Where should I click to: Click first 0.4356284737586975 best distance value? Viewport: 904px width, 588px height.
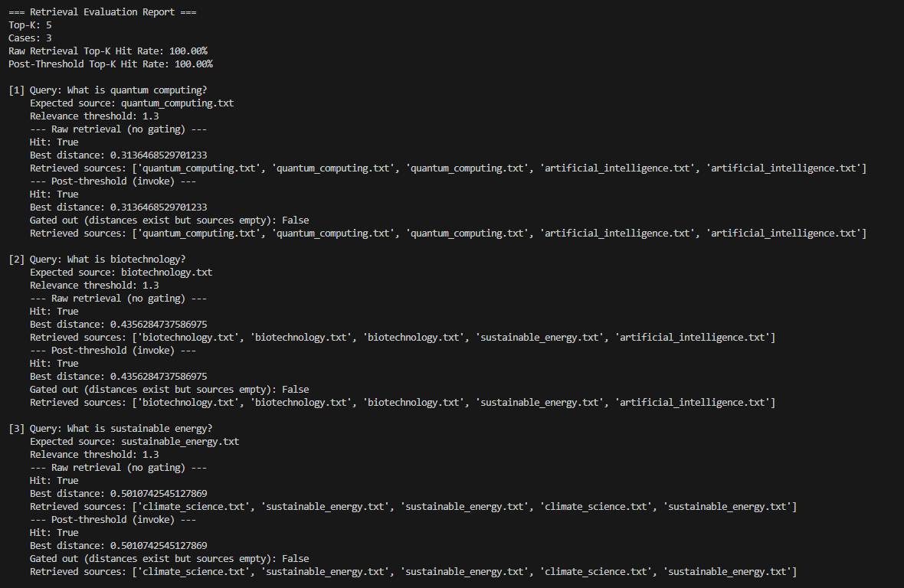coord(159,324)
